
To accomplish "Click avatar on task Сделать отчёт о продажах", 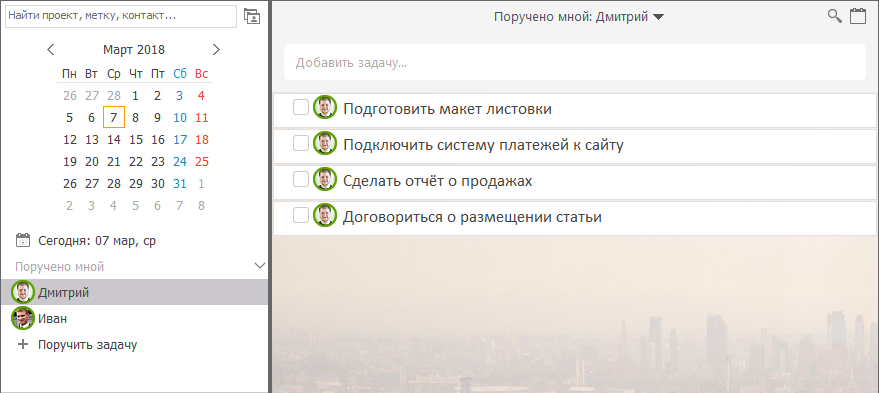I will point(325,179).
